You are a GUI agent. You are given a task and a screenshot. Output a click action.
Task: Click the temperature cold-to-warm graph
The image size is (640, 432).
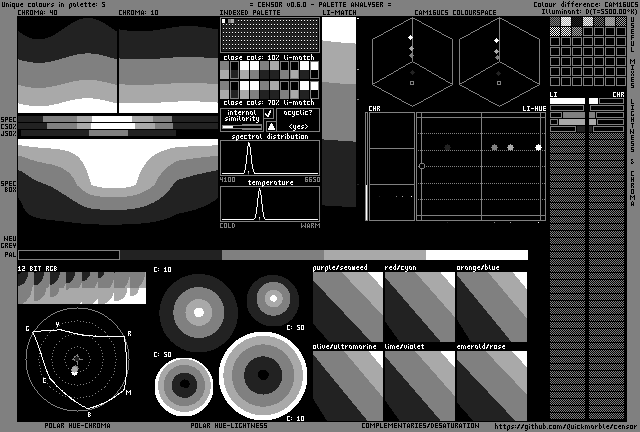click(x=270, y=203)
